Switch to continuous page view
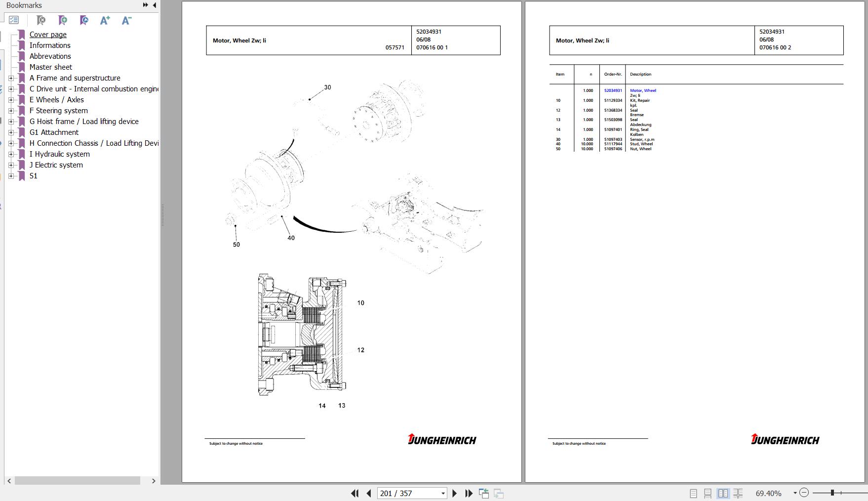The width and height of the screenshot is (868, 501). click(708, 493)
